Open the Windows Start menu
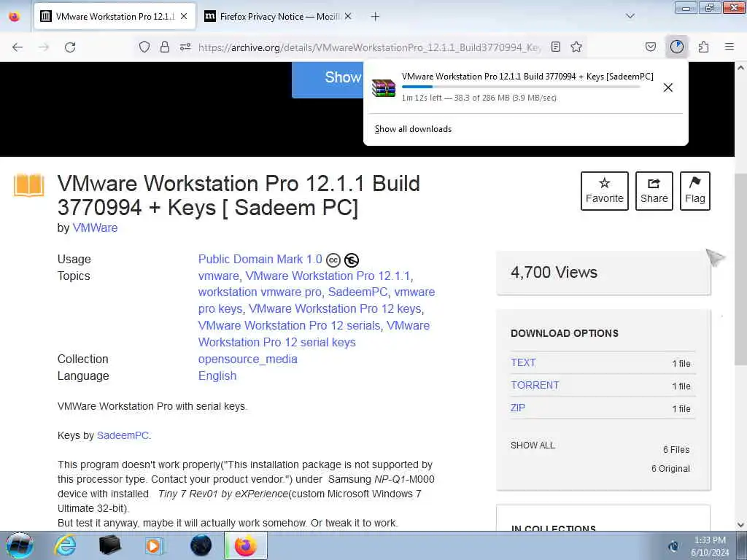Screen dimensions: 747x560 point(20,545)
